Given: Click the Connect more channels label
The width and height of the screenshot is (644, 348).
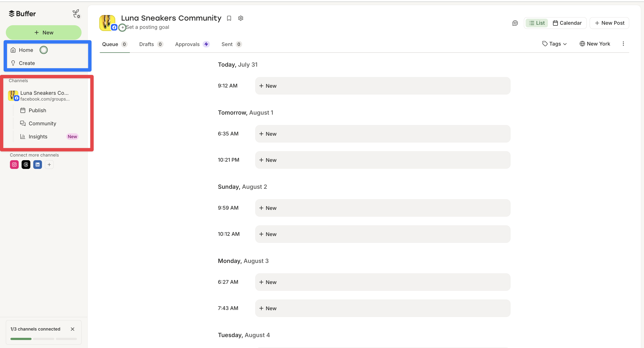Looking at the screenshot, I should point(34,155).
